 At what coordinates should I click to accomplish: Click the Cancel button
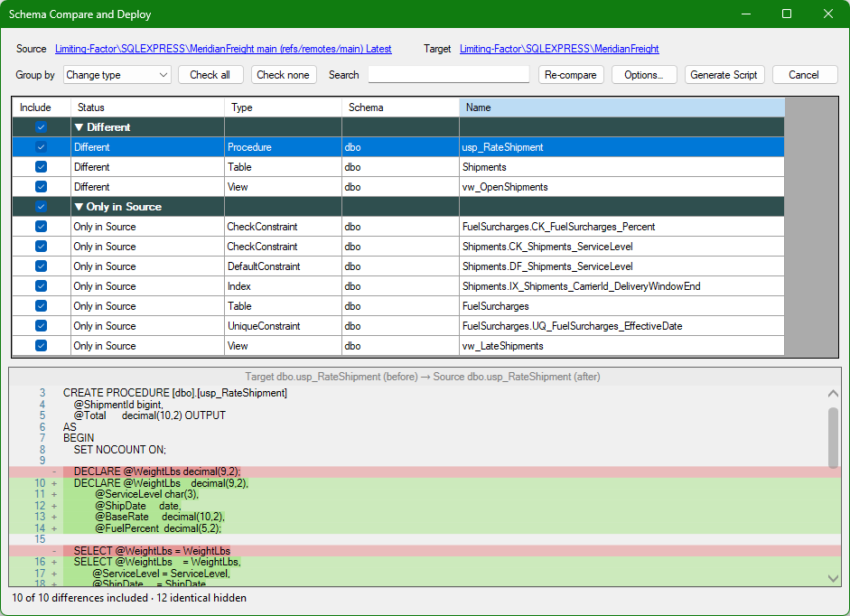coord(805,75)
